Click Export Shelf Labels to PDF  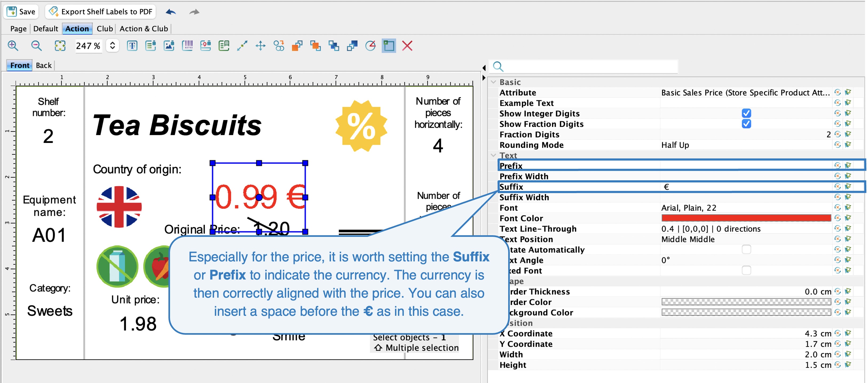[100, 11]
